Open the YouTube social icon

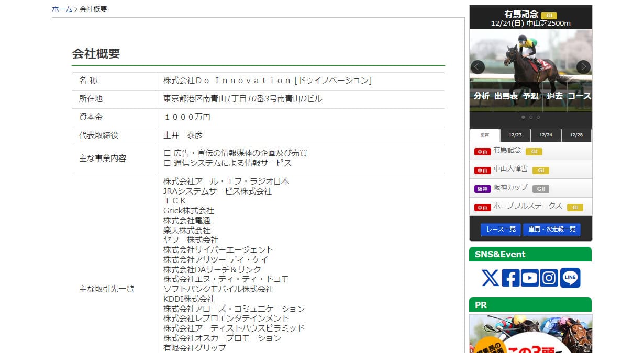tap(530, 278)
